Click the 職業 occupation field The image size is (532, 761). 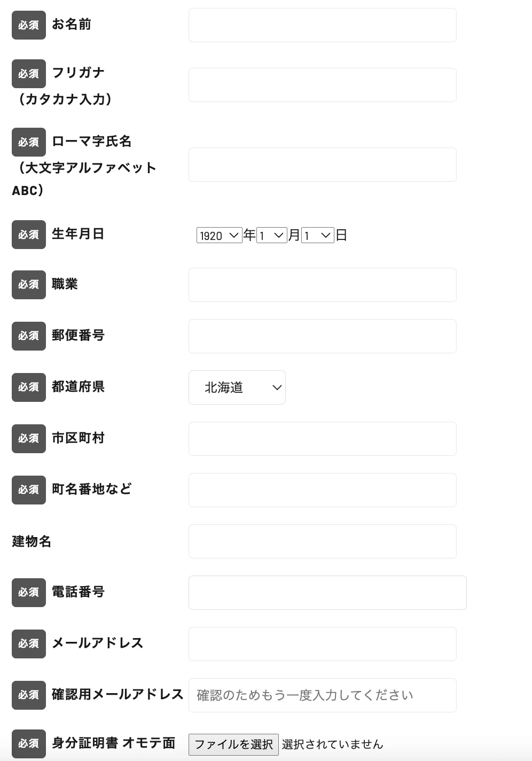[x=323, y=285]
